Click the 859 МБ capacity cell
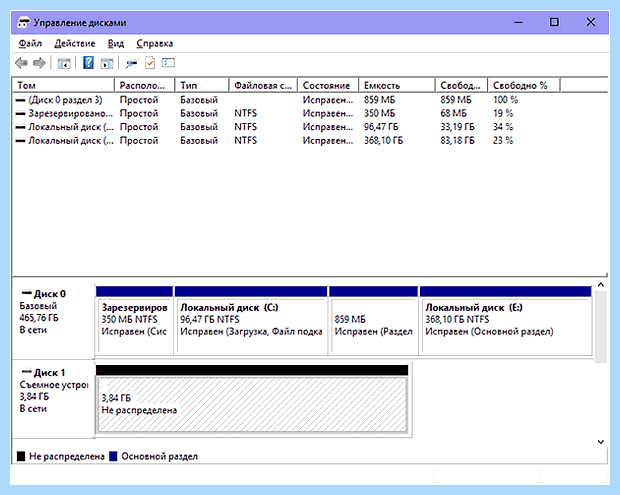 click(x=379, y=100)
